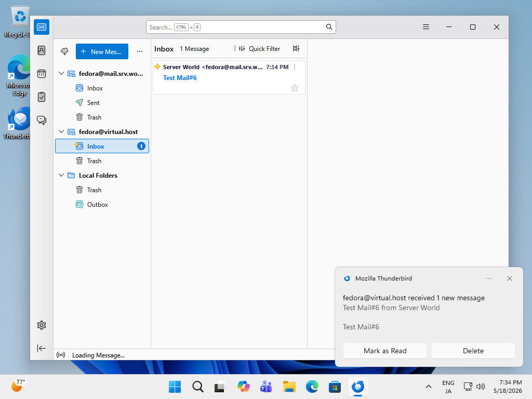This screenshot has width=532, height=399.
Task: Show hidden system tray icons
Action: tap(429, 387)
